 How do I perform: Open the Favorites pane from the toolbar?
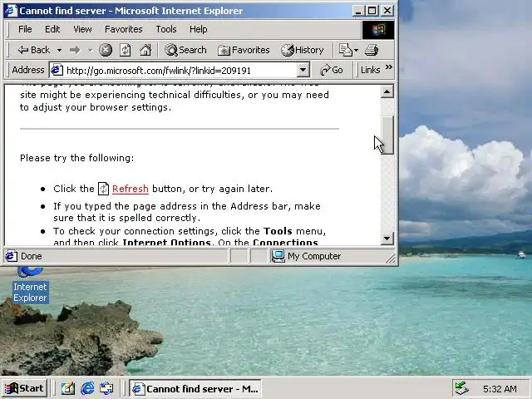244,50
